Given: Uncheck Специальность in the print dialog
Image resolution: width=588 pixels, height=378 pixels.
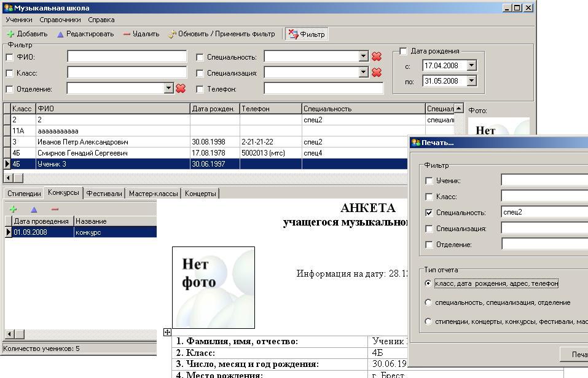Looking at the screenshot, I should 429,213.
